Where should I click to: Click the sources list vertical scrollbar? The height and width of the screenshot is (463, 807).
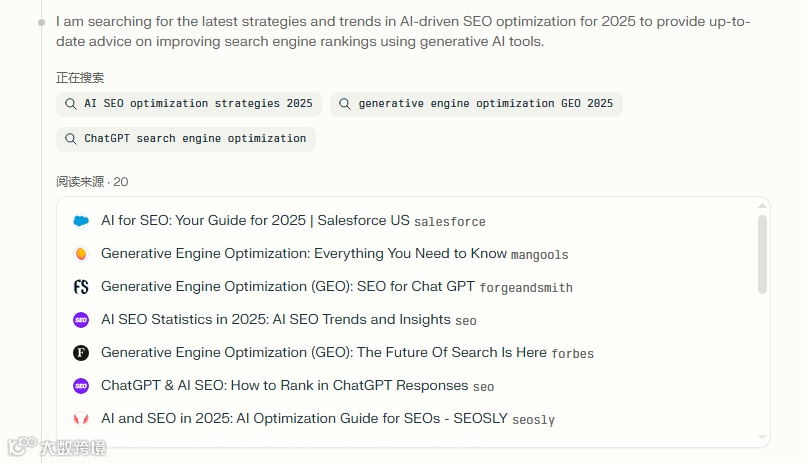pos(763,254)
